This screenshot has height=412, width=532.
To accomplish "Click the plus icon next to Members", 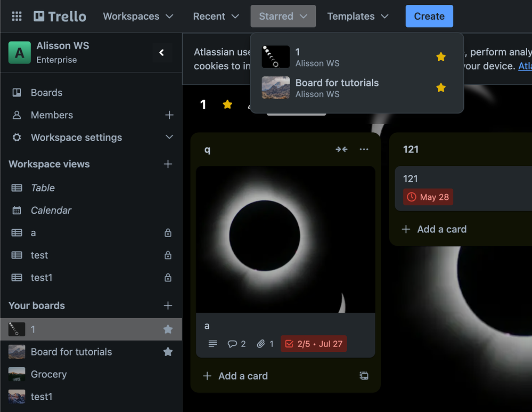I will (x=169, y=115).
